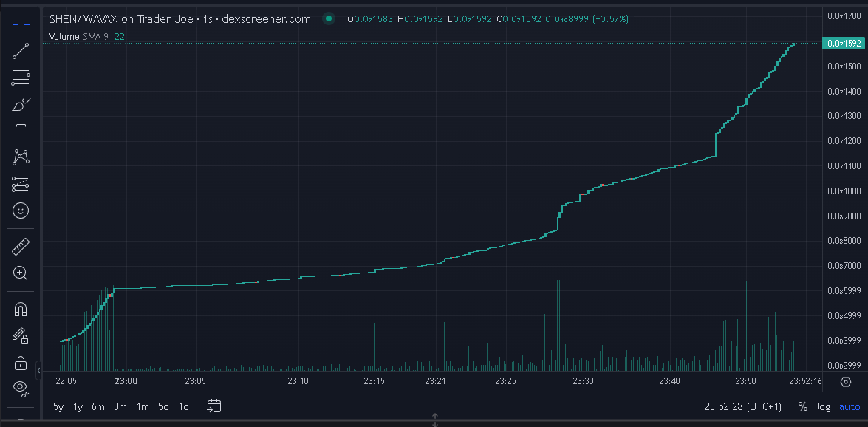Select the text annotation tool
The width and height of the screenshot is (868, 427).
[21, 131]
